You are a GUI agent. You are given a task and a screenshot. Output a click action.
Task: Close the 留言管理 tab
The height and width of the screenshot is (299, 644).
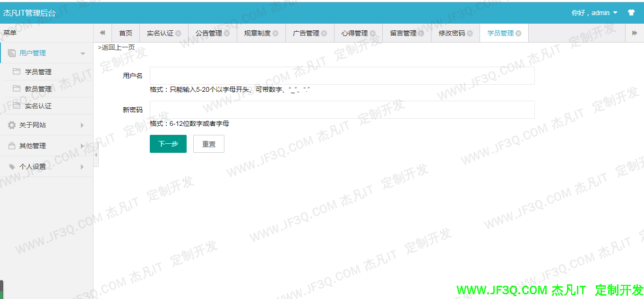pos(421,33)
